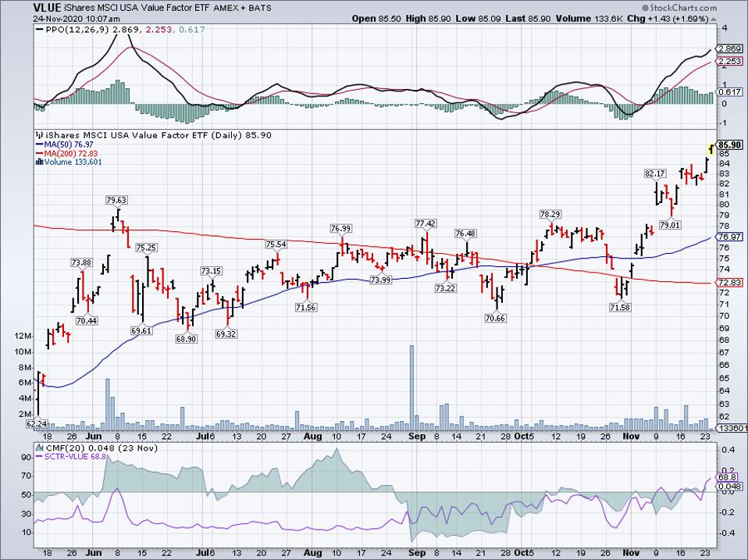Click the 73.22 price label
748x560 pixels.
pos(445,288)
